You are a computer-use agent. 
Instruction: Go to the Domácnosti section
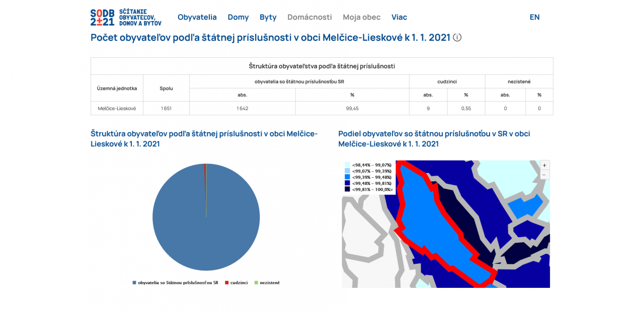[x=309, y=17]
